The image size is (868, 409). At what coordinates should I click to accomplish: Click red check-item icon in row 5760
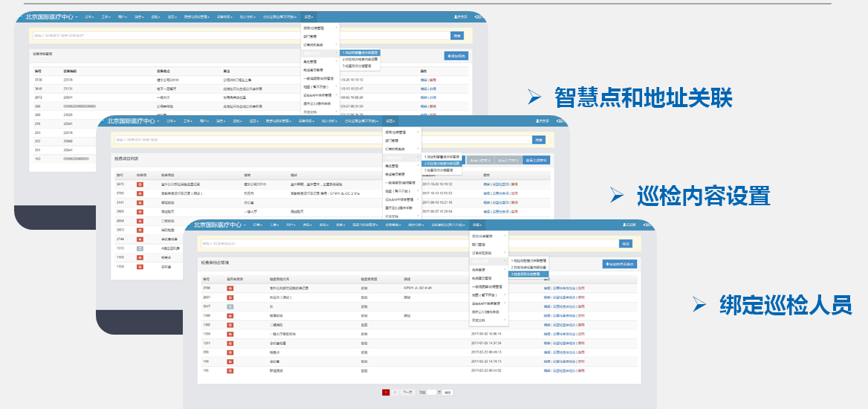[x=139, y=193]
